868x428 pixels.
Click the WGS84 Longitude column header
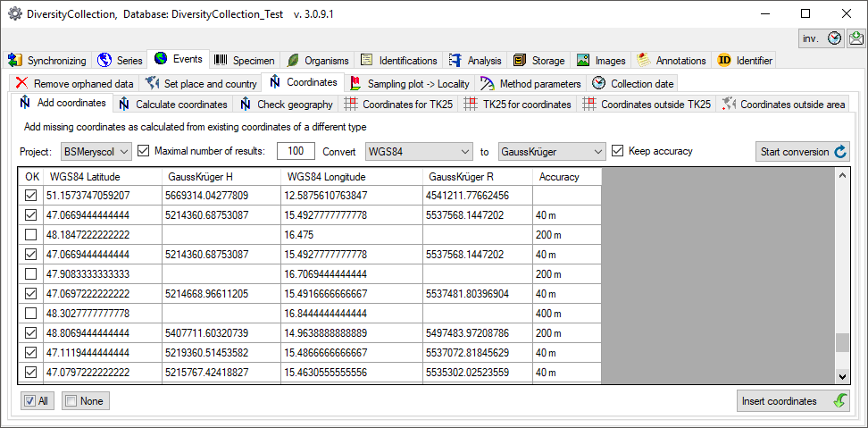351,177
